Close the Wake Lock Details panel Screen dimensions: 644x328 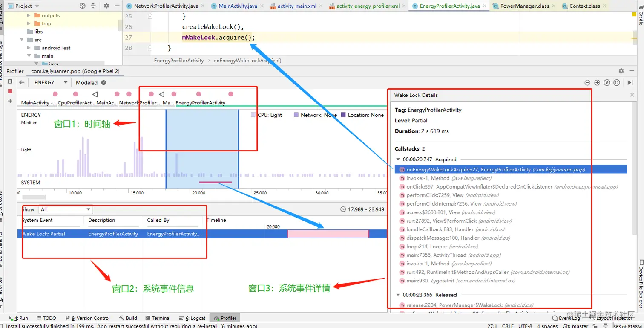point(632,95)
